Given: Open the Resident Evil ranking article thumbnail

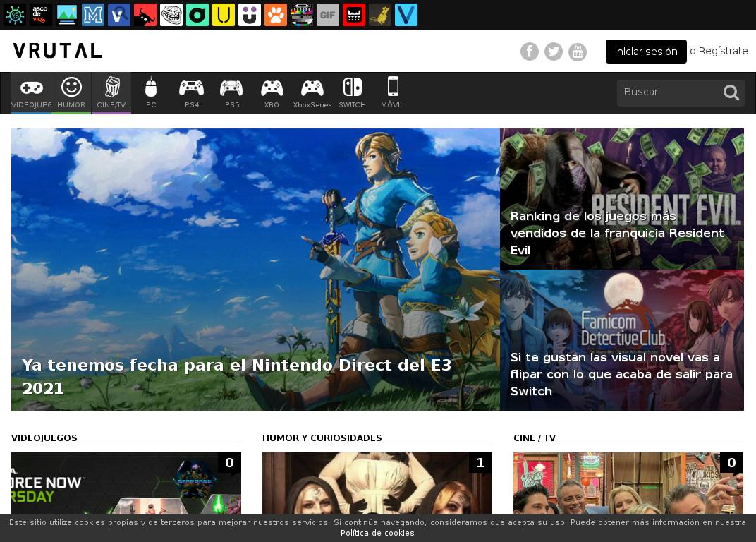Looking at the screenshot, I should [x=621, y=198].
